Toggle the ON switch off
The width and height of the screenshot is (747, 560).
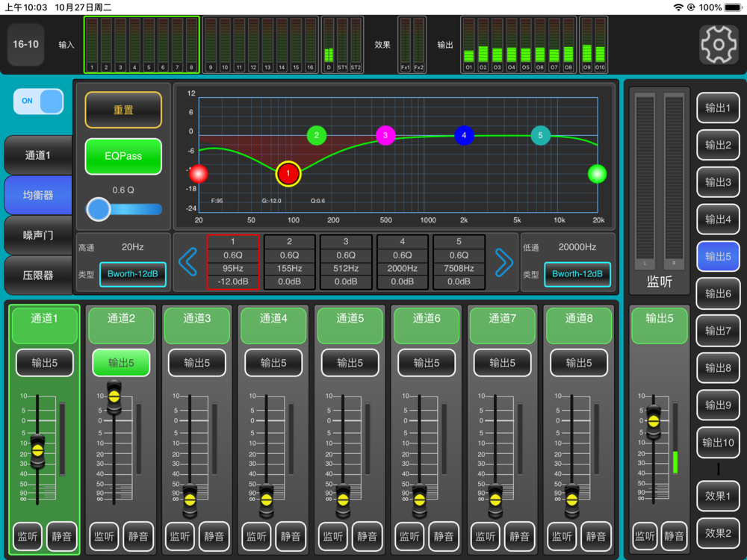point(38,101)
